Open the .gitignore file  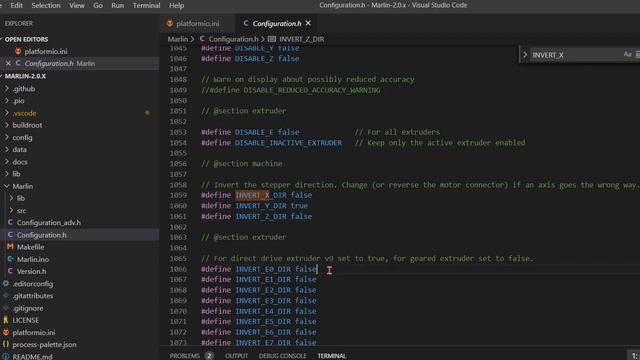click(x=28, y=308)
